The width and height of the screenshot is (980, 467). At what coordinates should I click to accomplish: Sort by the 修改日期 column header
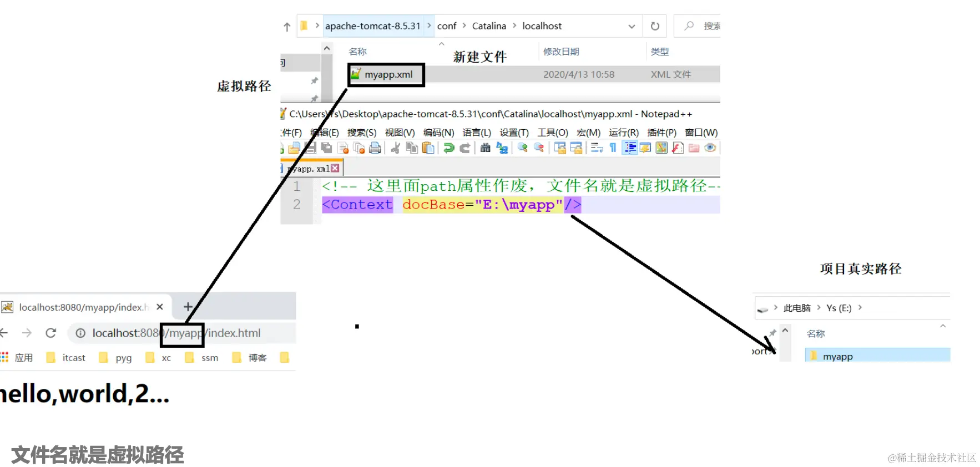click(561, 52)
